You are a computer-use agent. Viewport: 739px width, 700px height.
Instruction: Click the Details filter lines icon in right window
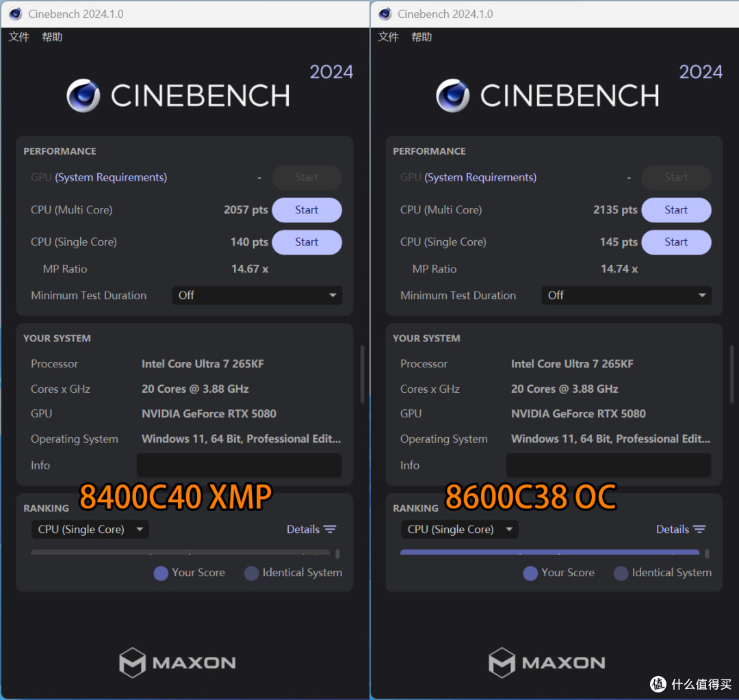pos(699,530)
